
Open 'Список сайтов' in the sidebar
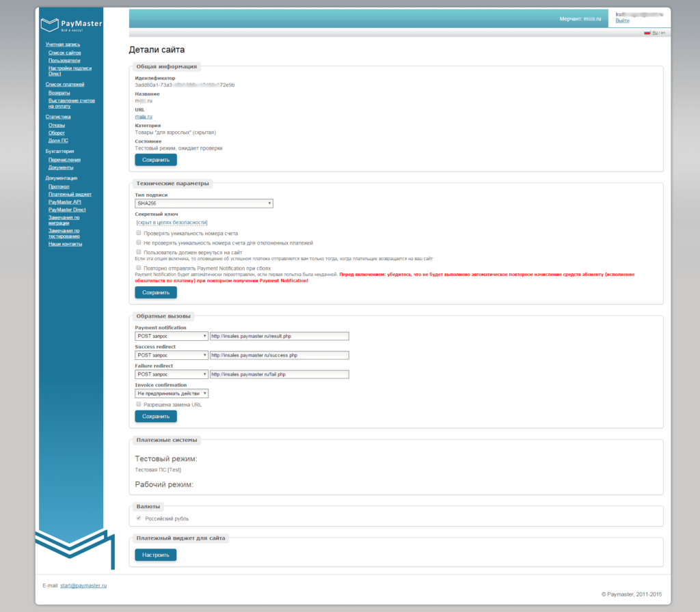click(64, 53)
